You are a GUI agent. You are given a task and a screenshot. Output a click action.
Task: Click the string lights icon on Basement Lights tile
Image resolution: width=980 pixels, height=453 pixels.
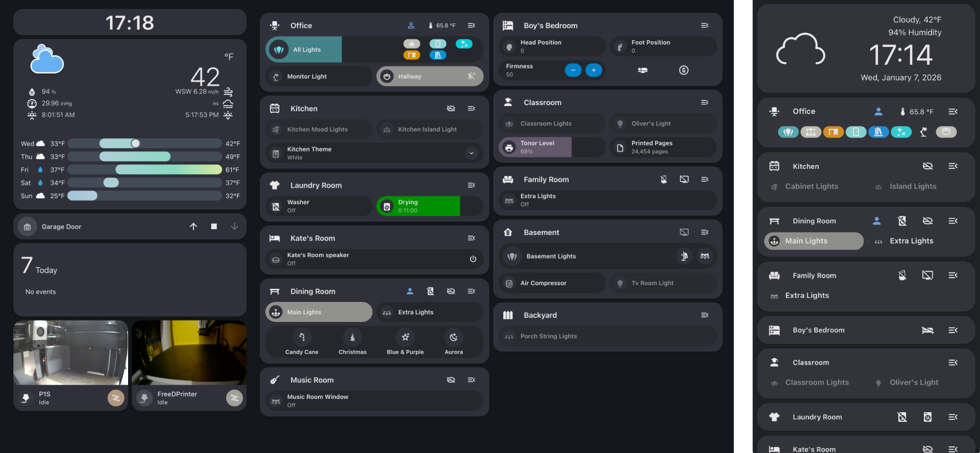705,256
